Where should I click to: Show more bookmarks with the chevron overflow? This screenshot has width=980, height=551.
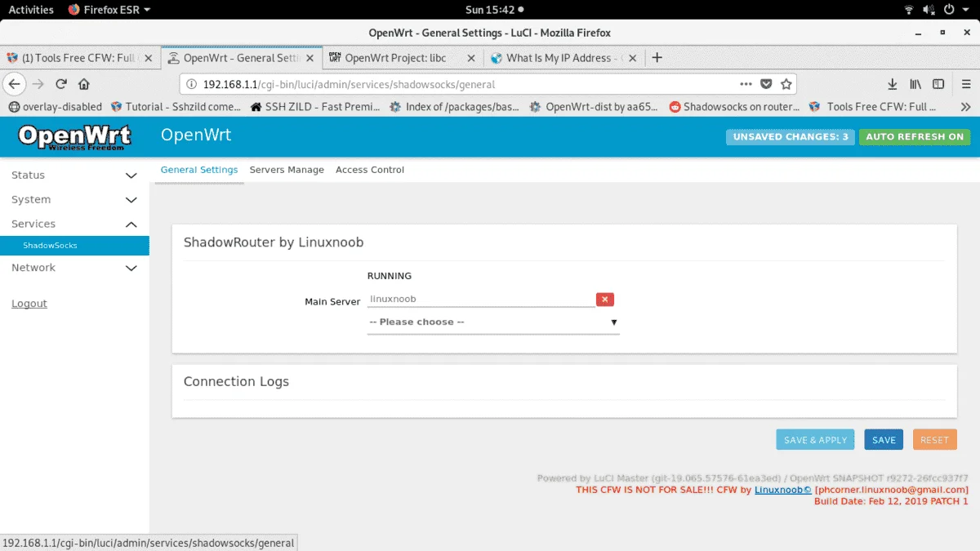tap(965, 107)
